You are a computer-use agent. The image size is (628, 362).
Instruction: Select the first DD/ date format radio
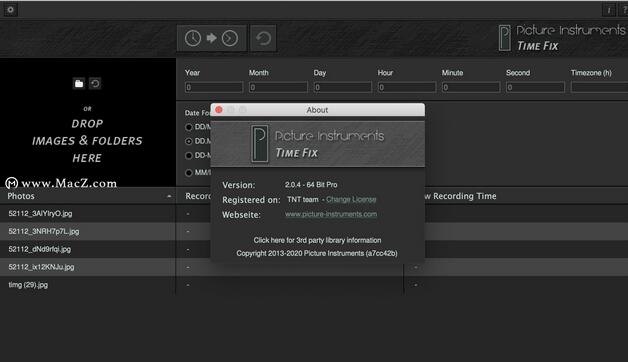pyautogui.click(x=189, y=127)
